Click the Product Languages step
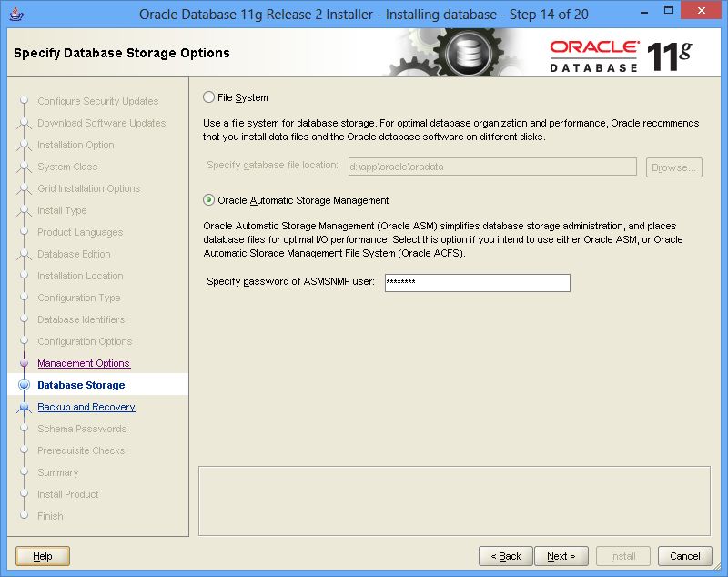The width and height of the screenshot is (728, 577). tap(80, 232)
